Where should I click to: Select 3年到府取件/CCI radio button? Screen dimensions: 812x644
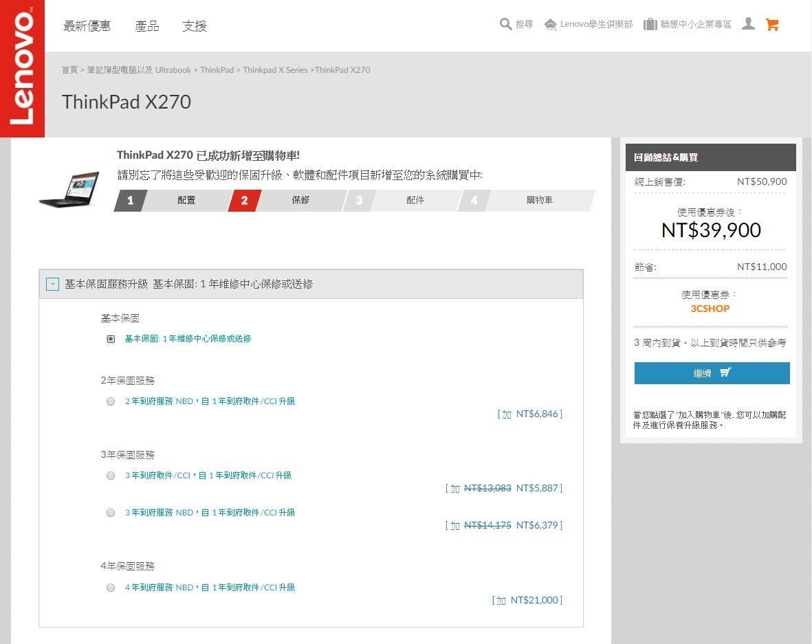pos(111,476)
